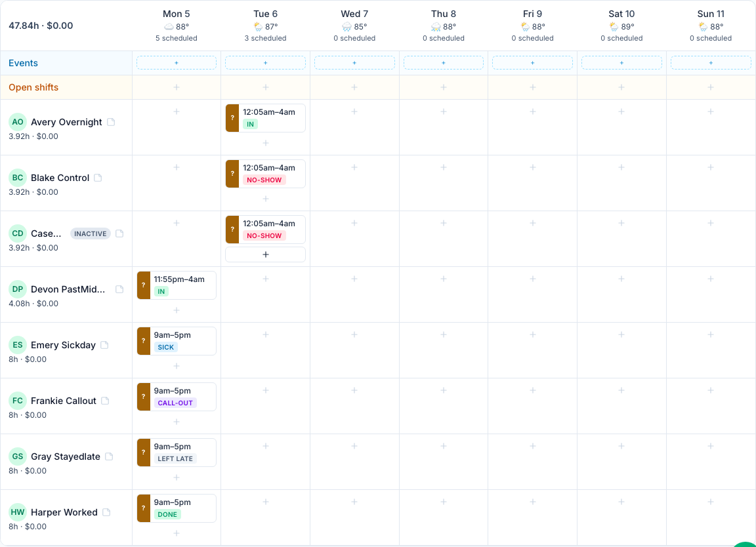This screenshot has width=756, height=547.
Task: Open Devon's 11:55pm–4am shift
Action: pos(177,285)
